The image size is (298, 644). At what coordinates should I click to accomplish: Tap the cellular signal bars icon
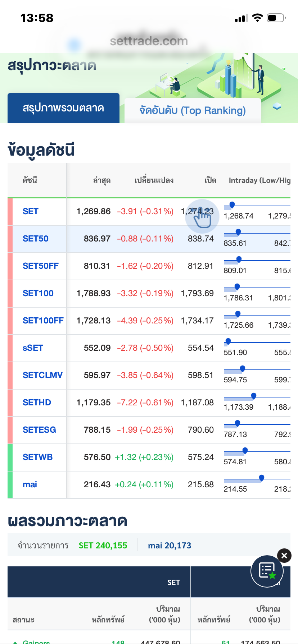point(241,18)
